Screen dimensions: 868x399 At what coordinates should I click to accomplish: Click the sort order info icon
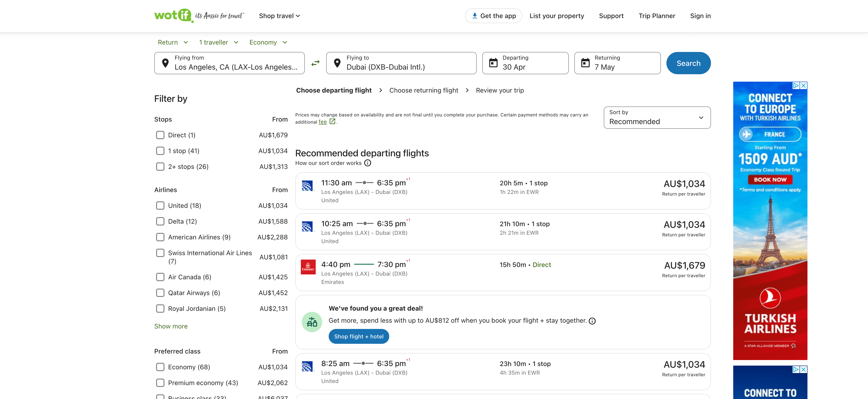click(368, 163)
